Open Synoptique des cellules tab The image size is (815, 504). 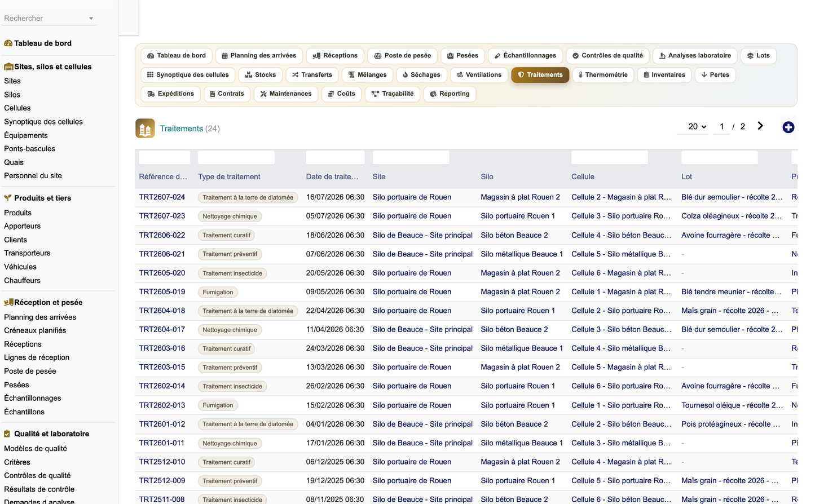pyautogui.click(x=188, y=75)
